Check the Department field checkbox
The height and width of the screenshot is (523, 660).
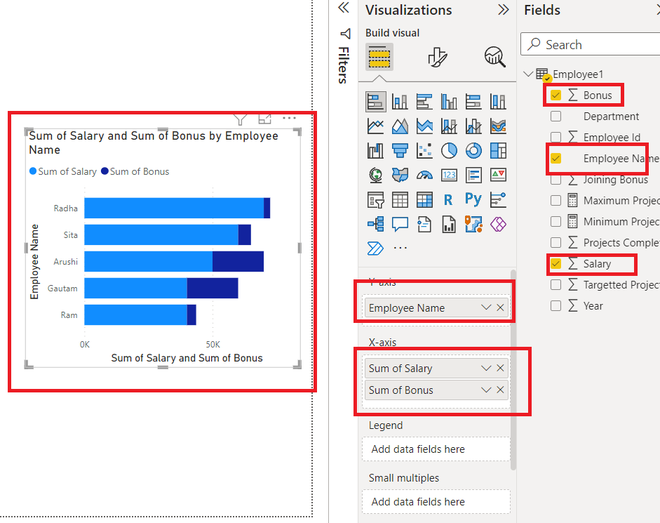coord(556,116)
